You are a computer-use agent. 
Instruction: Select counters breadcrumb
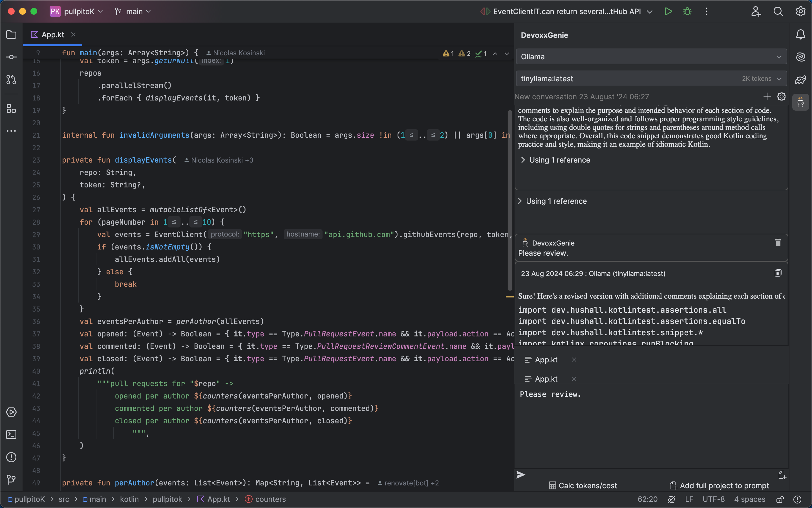(265, 499)
